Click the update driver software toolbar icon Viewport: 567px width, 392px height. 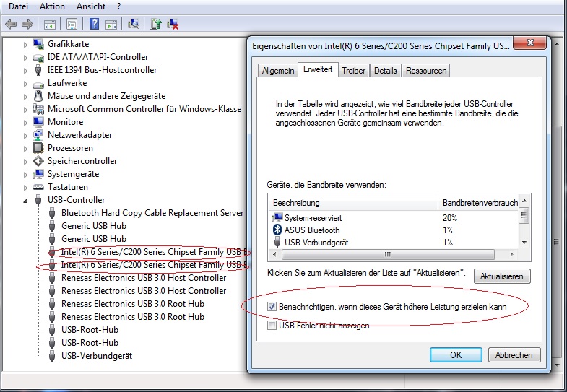(x=156, y=25)
